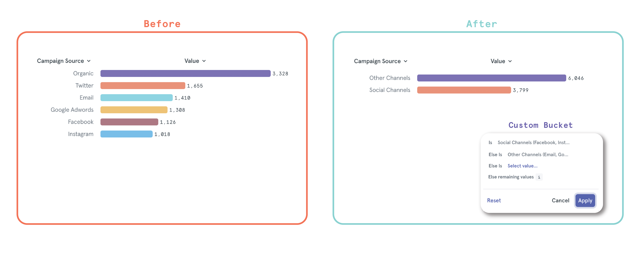Click the value '3,328'
Screen dimensions: 644x257
point(280,74)
